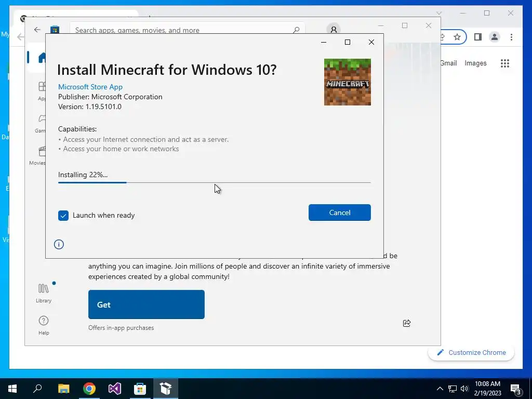Minimize the installer dialog
The image size is (532, 399).
(x=324, y=42)
